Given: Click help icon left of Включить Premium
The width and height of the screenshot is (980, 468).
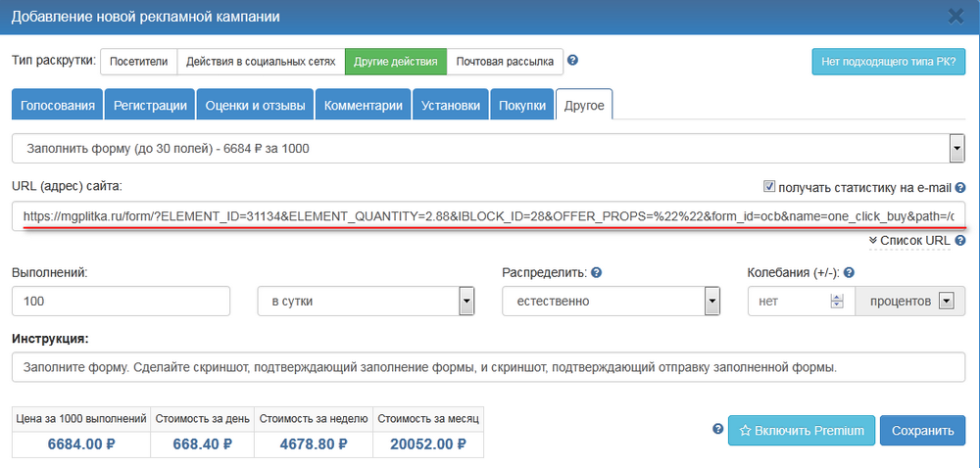Looking at the screenshot, I should (718, 429).
